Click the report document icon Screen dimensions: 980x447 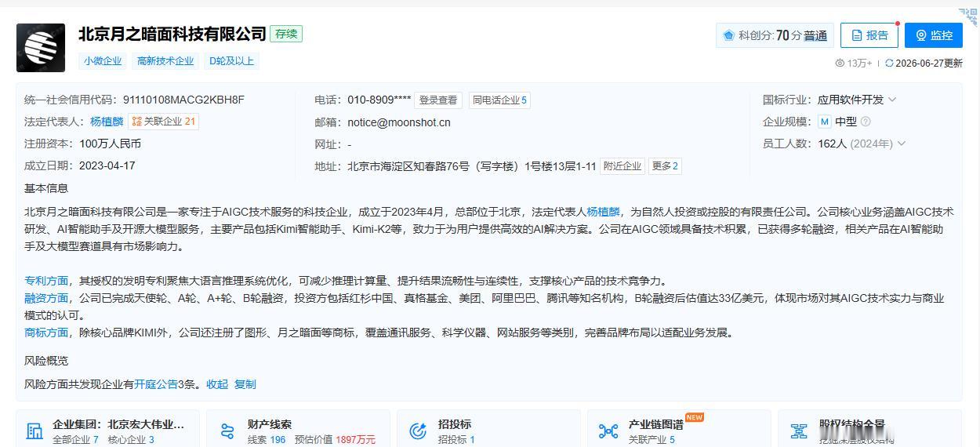[x=857, y=35]
